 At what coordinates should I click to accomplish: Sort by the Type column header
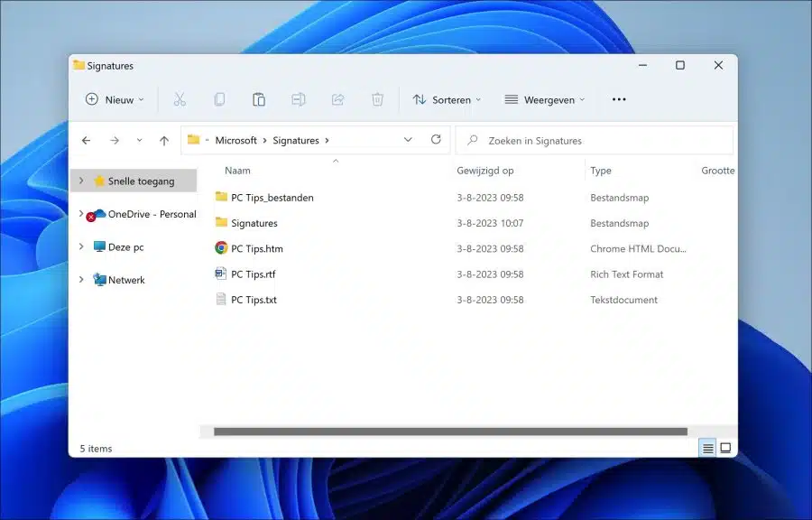pyautogui.click(x=601, y=171)
